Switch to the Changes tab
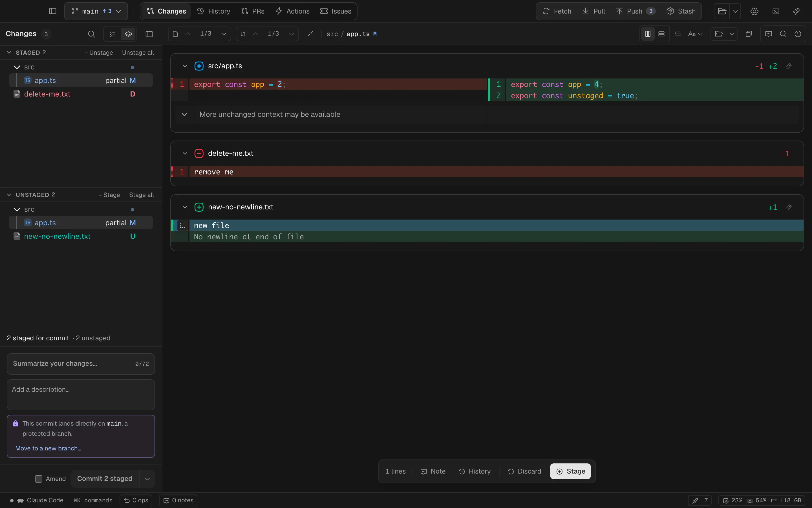Viewport: 812px width, 508px height. [x=166, y=11]
